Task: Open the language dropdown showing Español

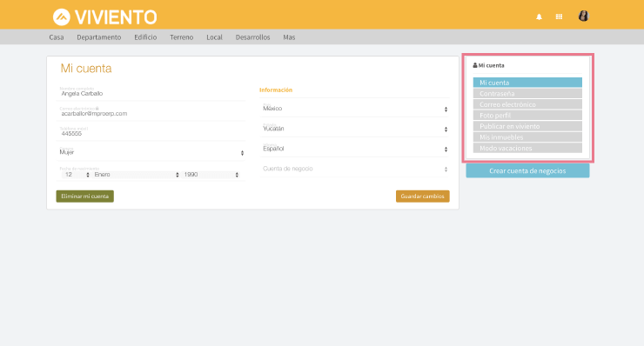Action: point(355,149)
